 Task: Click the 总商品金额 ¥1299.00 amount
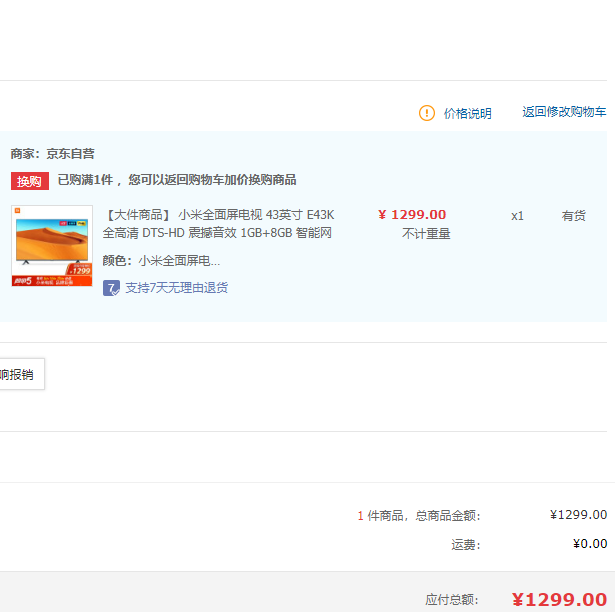(579, 514)
